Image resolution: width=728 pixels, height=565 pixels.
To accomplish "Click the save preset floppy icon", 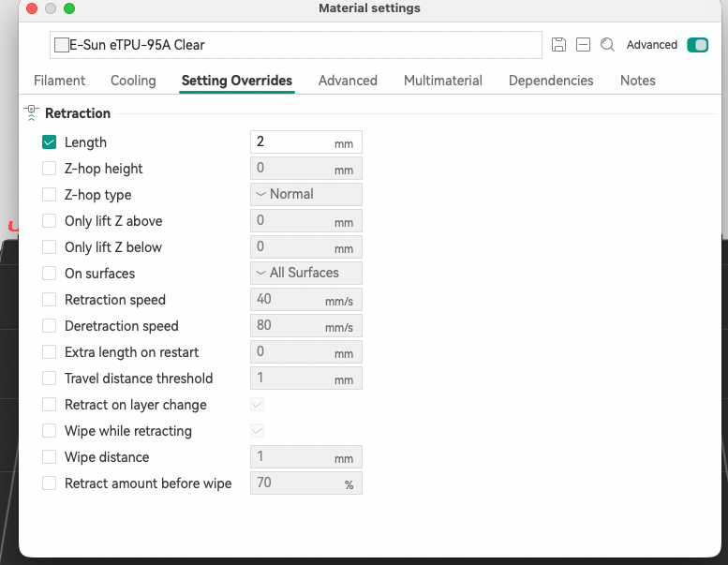I will coord(558,45).
